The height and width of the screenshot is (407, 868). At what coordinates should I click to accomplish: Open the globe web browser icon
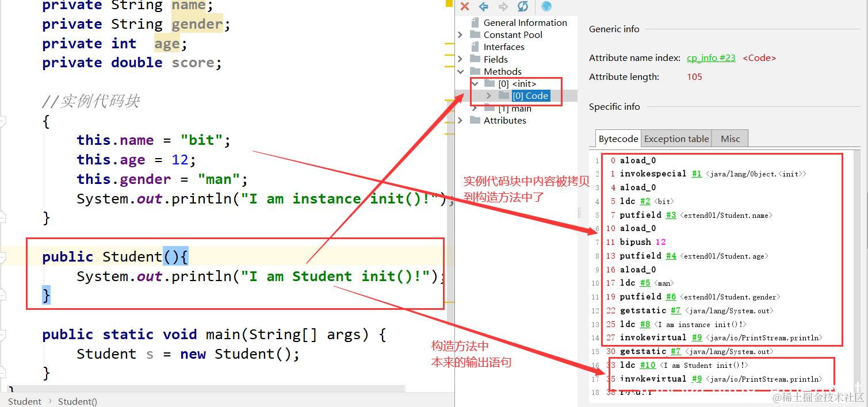pos(546,6)
